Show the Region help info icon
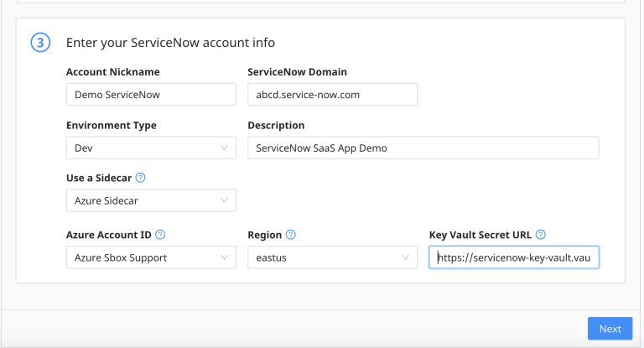This screenshot has height=348, width=644. (x=291, y=235)
